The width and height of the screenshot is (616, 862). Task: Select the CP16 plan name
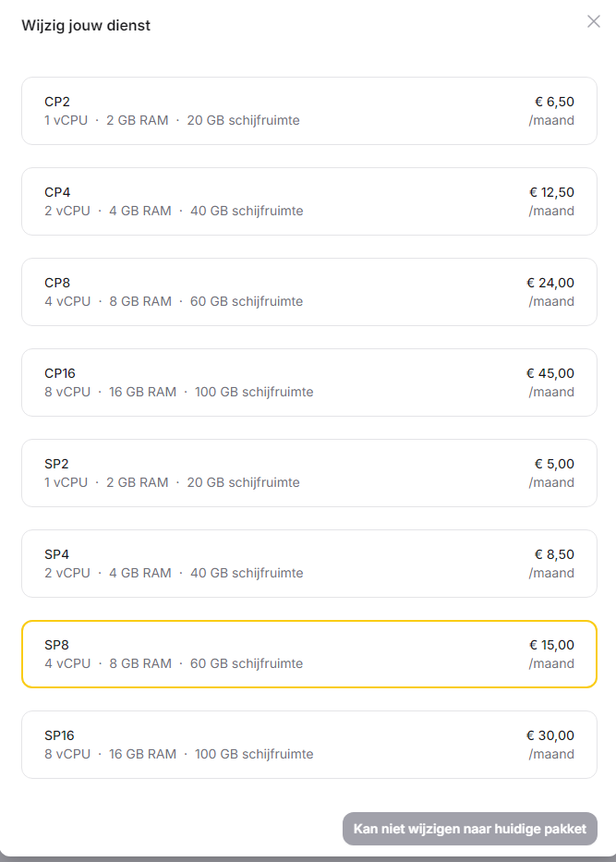(x=60, y=373)
